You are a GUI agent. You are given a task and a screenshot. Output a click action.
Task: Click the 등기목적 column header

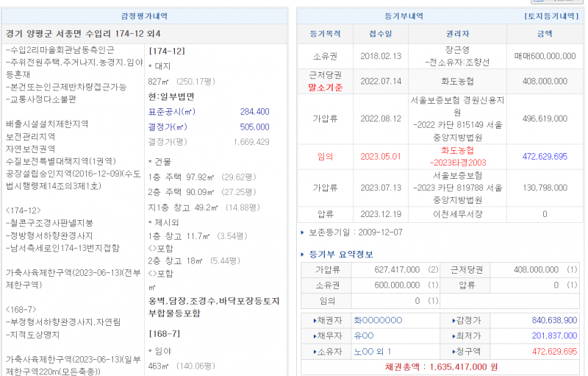(325, 34)
